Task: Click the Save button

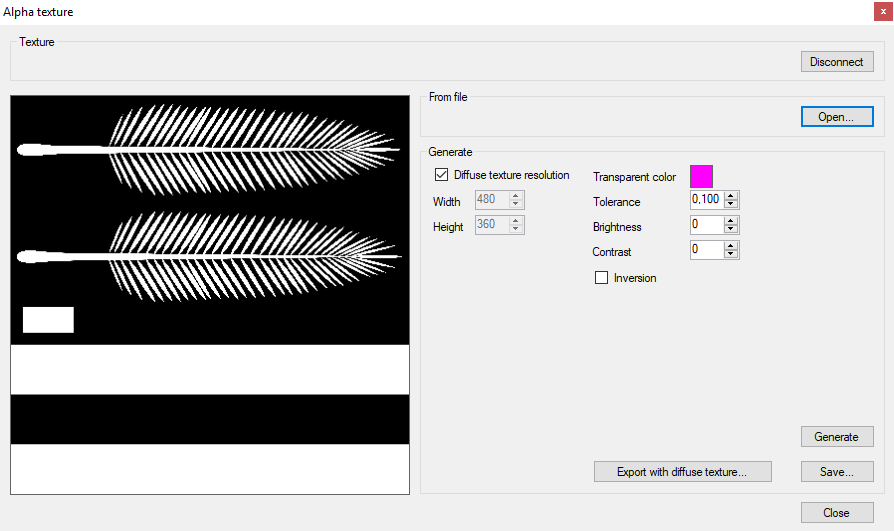Action: (837, 472)
